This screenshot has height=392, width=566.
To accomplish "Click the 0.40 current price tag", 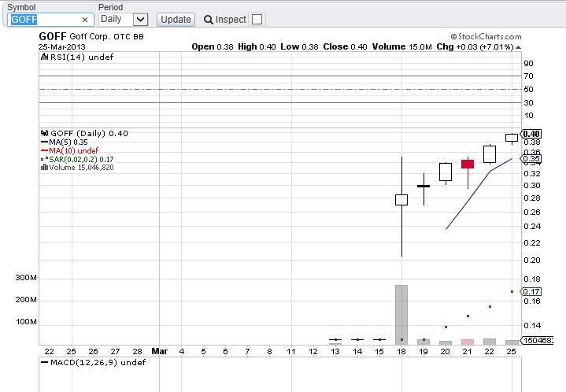I will coord(531,134).
